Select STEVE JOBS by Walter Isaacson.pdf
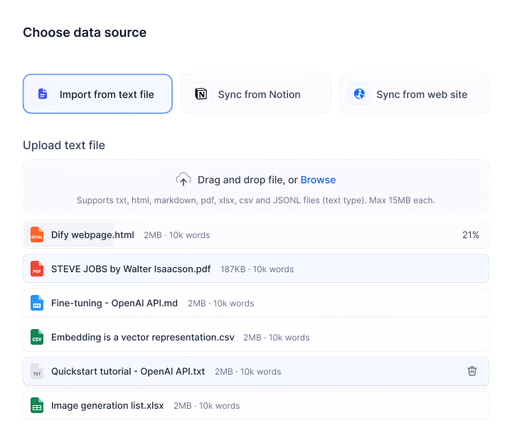The width and height of the screenshot is (512, 442). tap(256, 269)
